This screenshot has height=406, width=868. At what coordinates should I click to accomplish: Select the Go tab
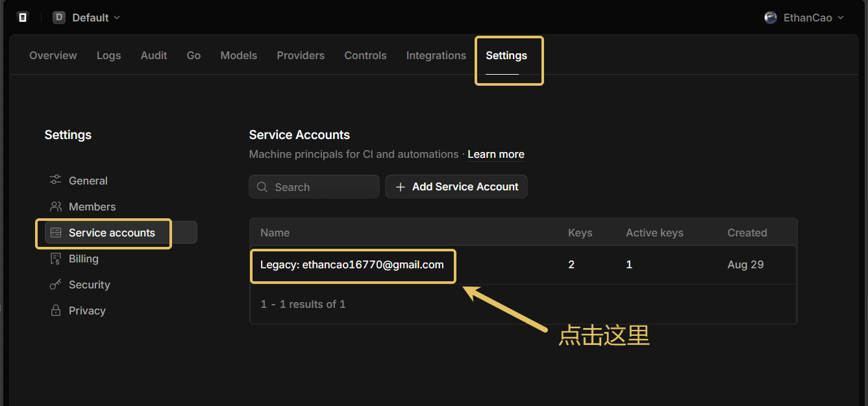coord(193,55)
